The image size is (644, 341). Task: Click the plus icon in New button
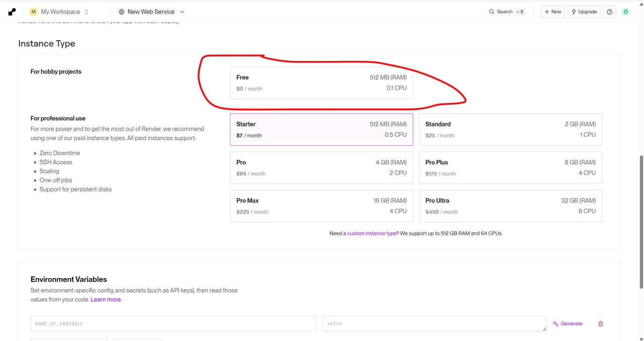[547, 12]
